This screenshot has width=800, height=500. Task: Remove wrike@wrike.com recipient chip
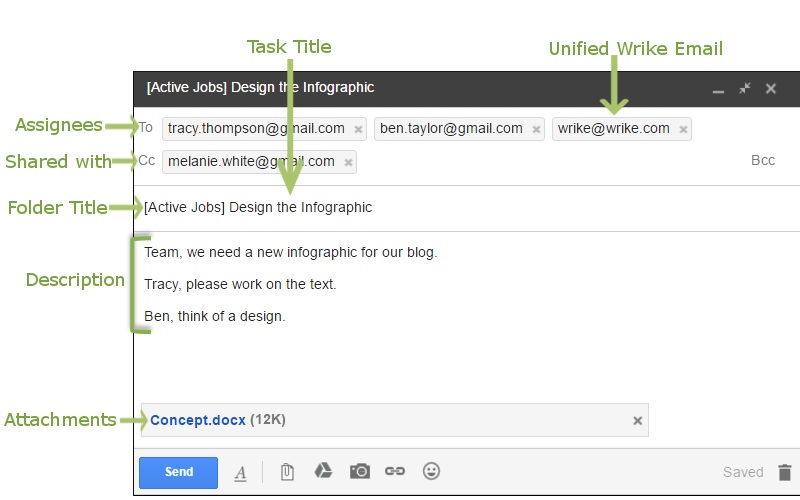pyautogui.click(x=683, y=130)
